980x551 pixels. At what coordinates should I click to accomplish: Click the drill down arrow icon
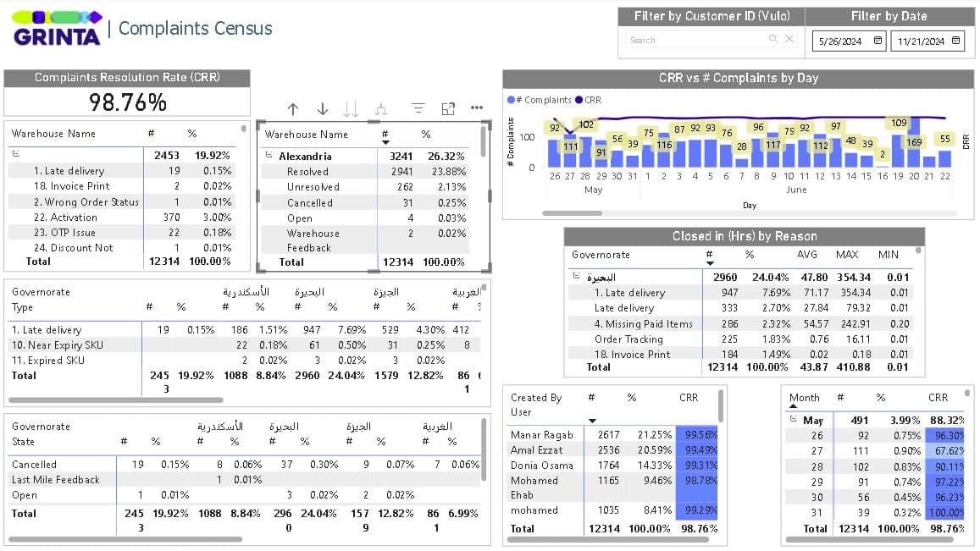(x=323, y=109)
